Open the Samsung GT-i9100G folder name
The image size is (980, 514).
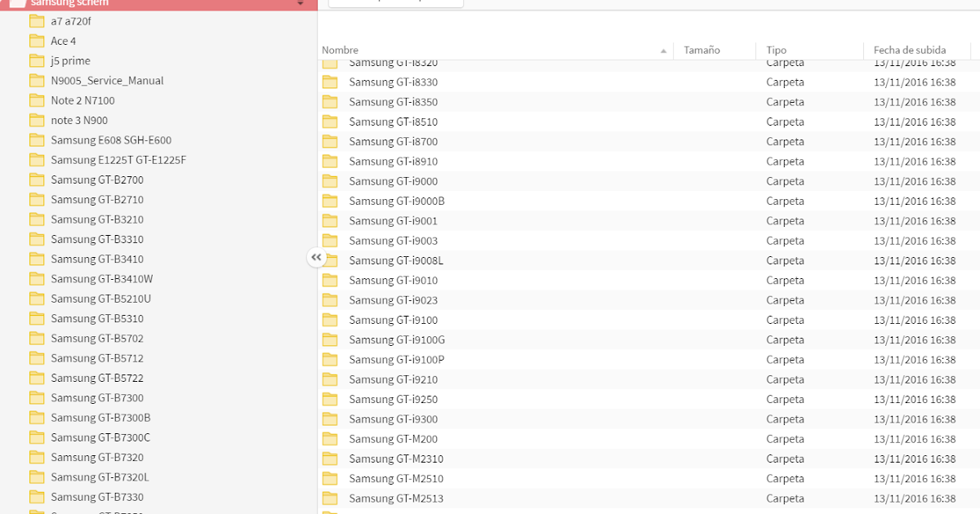[397, 339]
